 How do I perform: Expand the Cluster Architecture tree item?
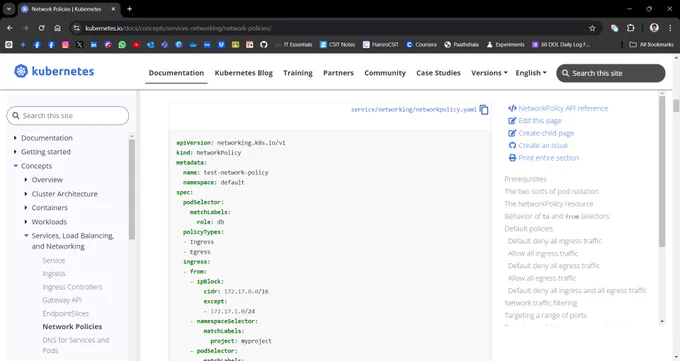26,194
